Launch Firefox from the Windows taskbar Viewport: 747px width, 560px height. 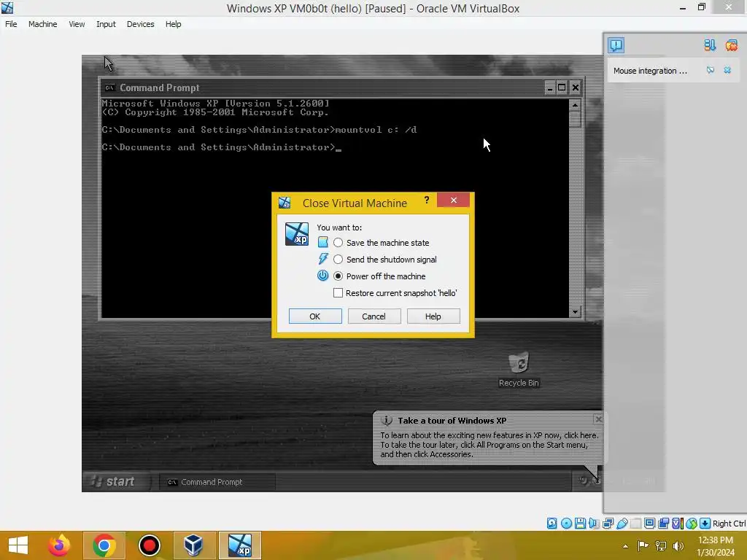coord(59,545)
